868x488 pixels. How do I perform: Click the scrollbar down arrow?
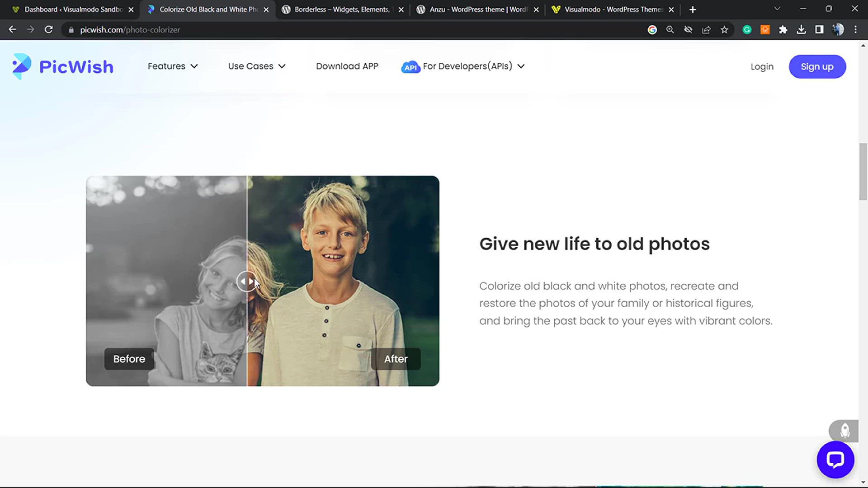pyautogui.click(x=863, y=483)
